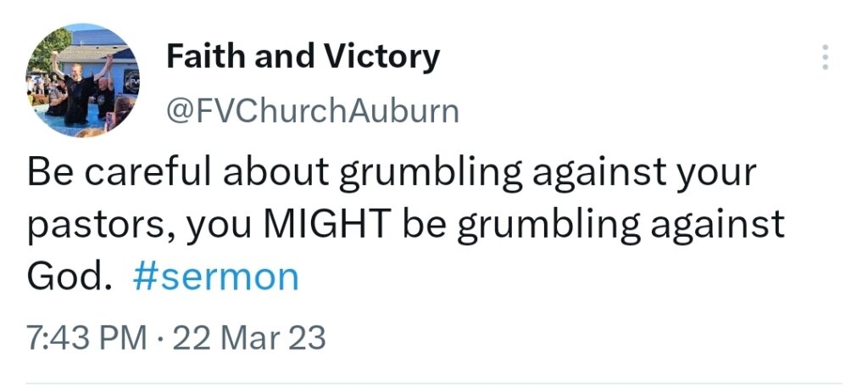Visit the @FVChurchAuburn handle
868x392 pixels.
click(x=313, y=111)
